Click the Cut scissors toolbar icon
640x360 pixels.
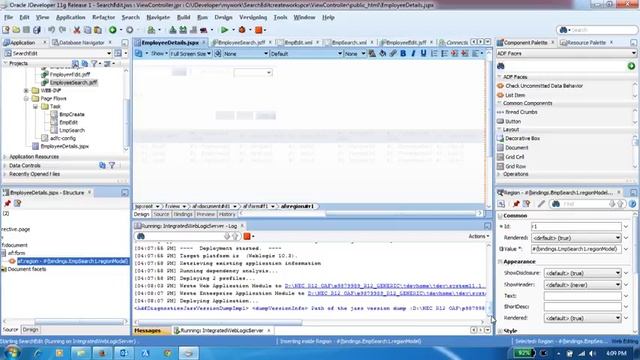(x=76, y=30)
